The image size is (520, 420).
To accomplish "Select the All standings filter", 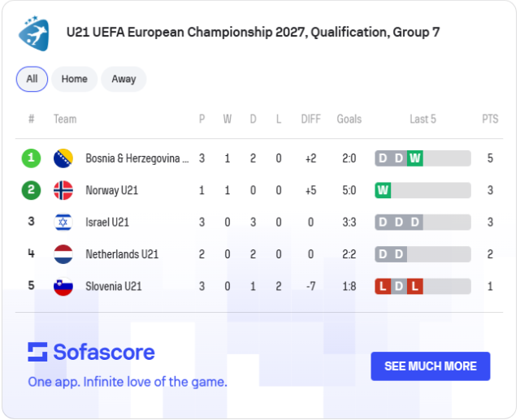I will (x=32, y=79).
